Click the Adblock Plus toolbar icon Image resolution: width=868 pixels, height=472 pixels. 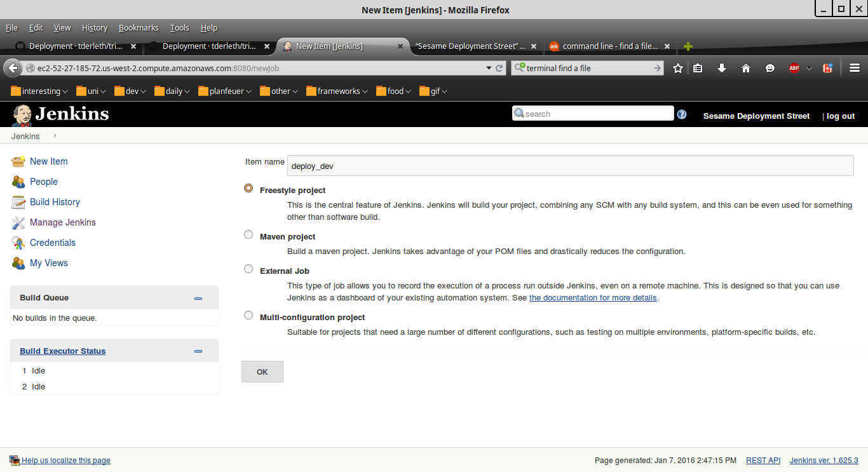click(794, 68)
